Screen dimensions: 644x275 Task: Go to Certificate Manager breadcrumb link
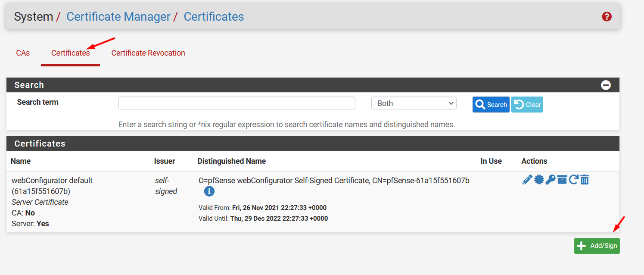tap(118, 17)
